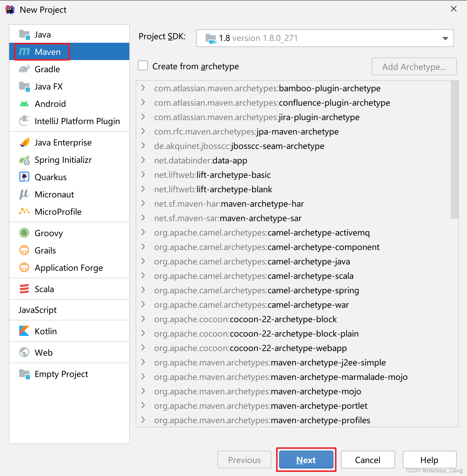This screenshot has height=476, width=467.
Task: Click the Previous button
Action: (x=244, y=460)
